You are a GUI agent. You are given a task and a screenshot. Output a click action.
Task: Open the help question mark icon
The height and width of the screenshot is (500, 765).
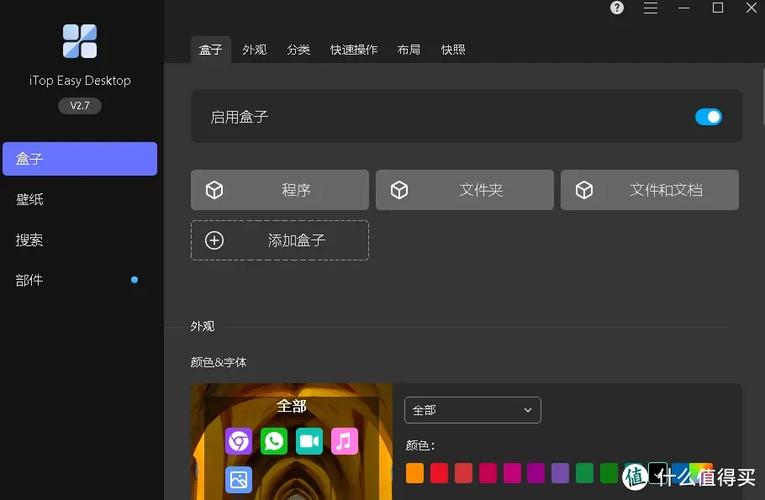pos(617,8)
